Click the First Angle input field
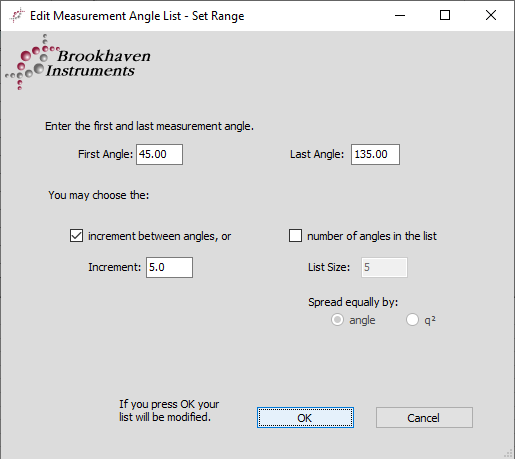This screenshot has width=515, height=459. tap(159, 154)
